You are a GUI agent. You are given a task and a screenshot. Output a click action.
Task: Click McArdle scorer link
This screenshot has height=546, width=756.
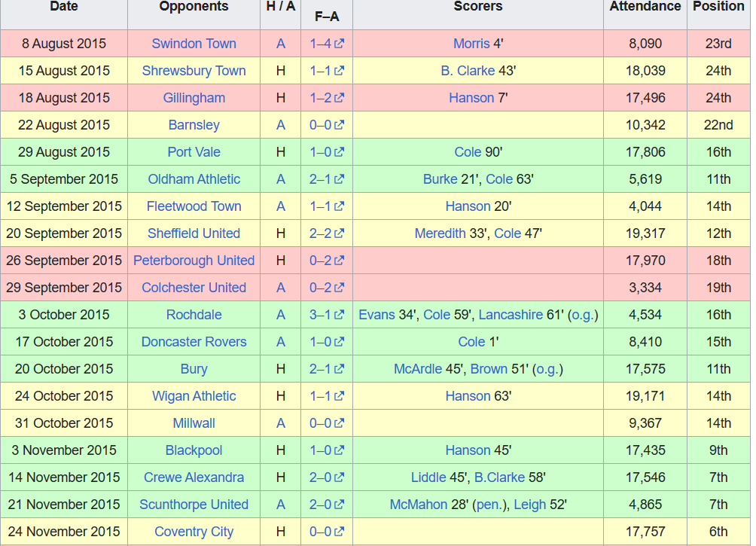418,369
